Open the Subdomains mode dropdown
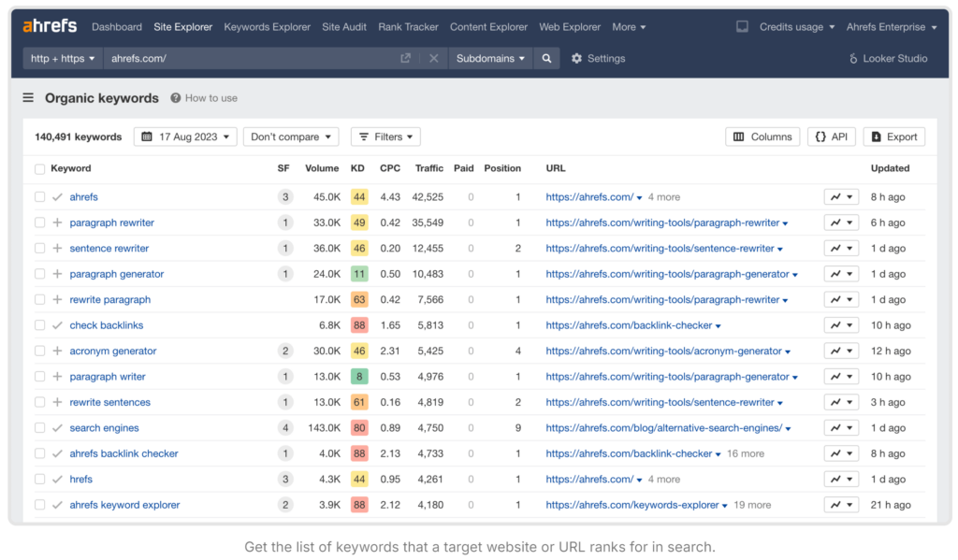Screen dimensions: 958x560 click(490, 58)
